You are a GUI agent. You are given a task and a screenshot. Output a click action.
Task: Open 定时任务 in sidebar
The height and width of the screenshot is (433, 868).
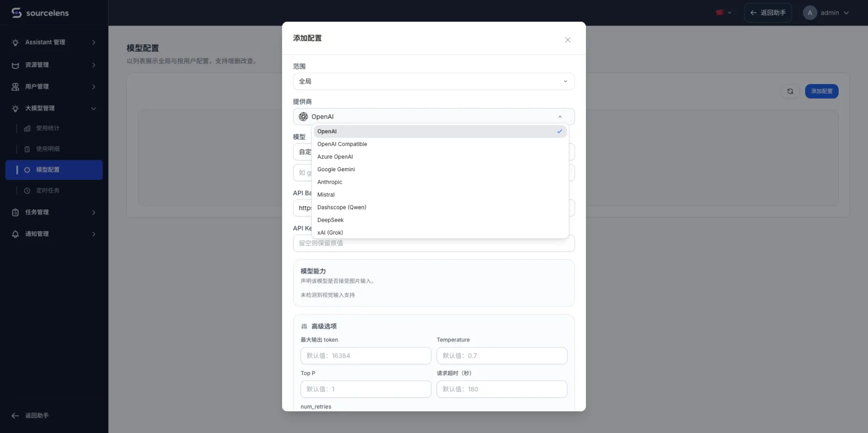pos(54,191)
